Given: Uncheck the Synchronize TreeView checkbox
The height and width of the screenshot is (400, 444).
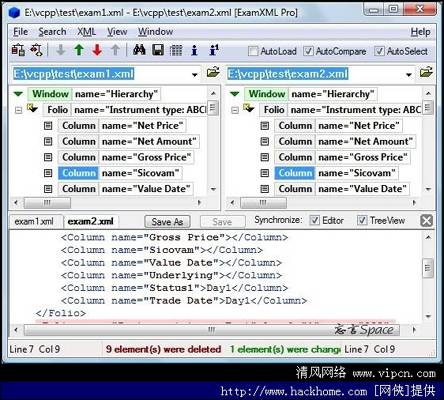Looking at the screenshot, I should pos(362,220).
